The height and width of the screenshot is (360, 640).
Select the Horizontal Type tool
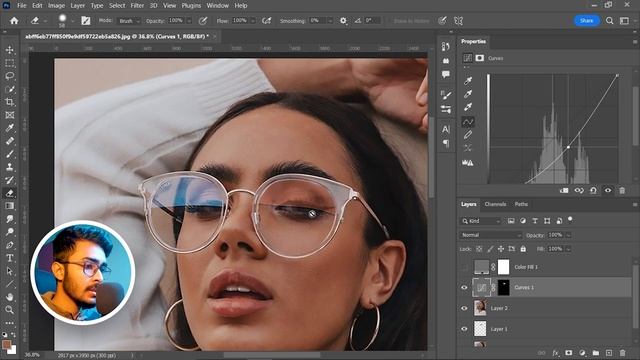[x=9, y=258]
